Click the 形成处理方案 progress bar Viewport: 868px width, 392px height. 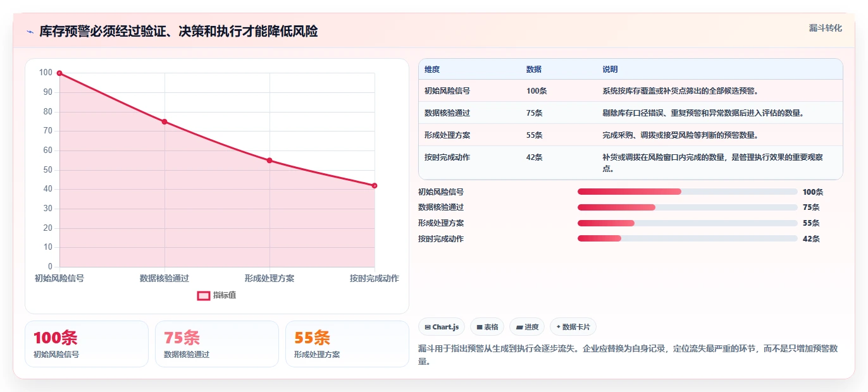(x=688, y=223)
